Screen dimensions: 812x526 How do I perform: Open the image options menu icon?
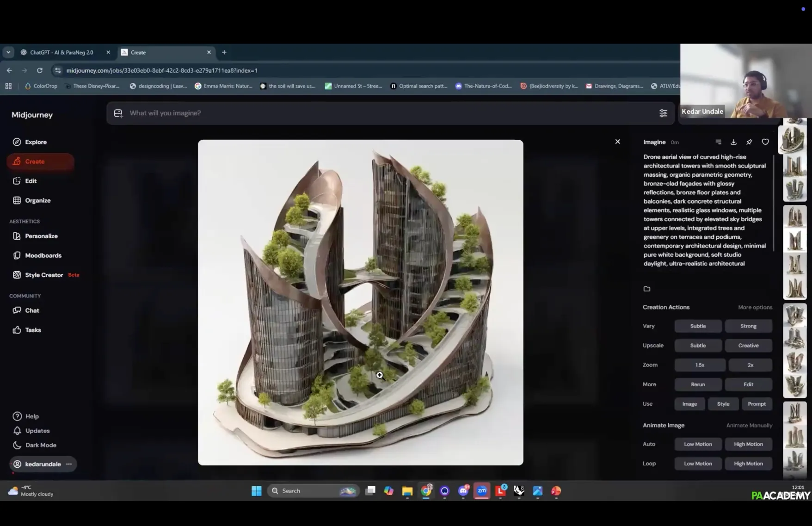click(x=718, y=142)
